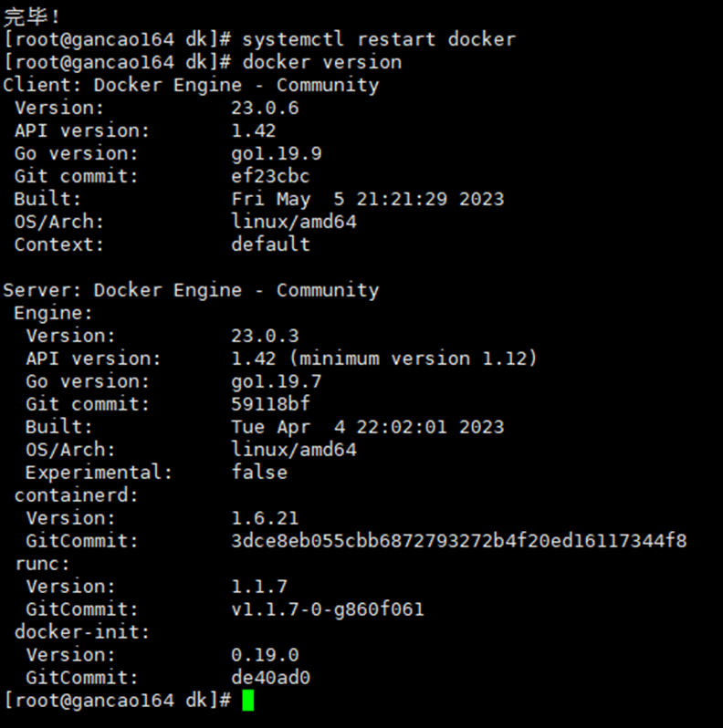Image resolution: width=723 pixels, height=728 pixels.
Task: Click the server Git commit 59118bf
Action: tap(270, 404)
